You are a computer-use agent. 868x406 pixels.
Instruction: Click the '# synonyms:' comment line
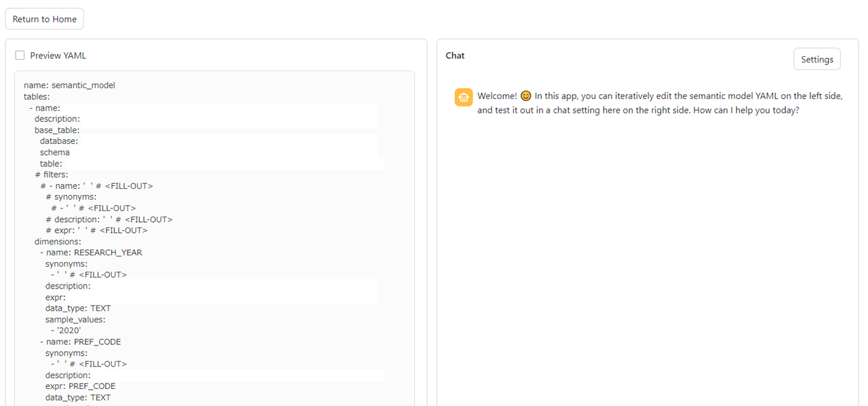coord(71,197)
